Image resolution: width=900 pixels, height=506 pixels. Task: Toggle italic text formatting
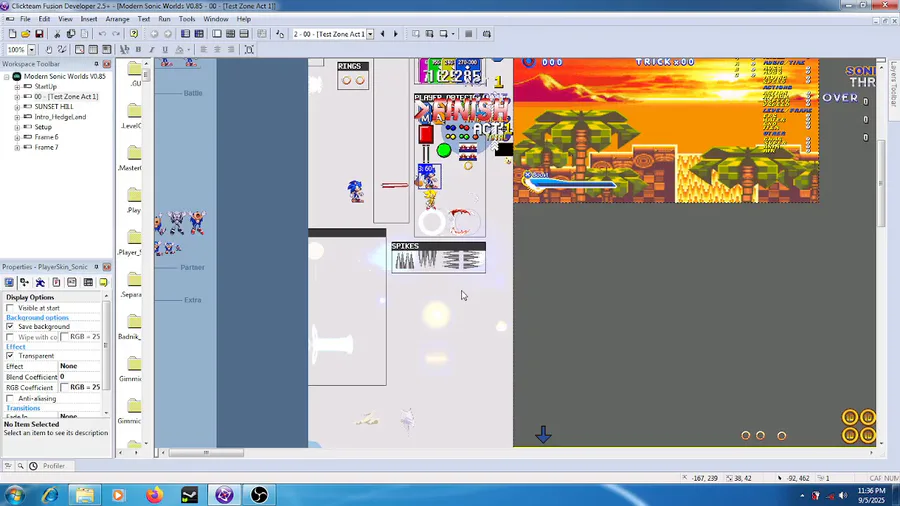coord(152,49)
